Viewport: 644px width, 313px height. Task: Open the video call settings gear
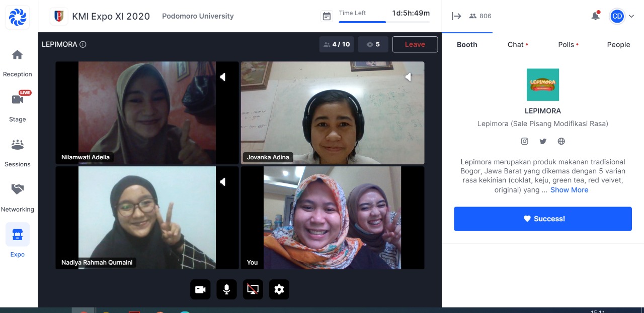point(279,289)
